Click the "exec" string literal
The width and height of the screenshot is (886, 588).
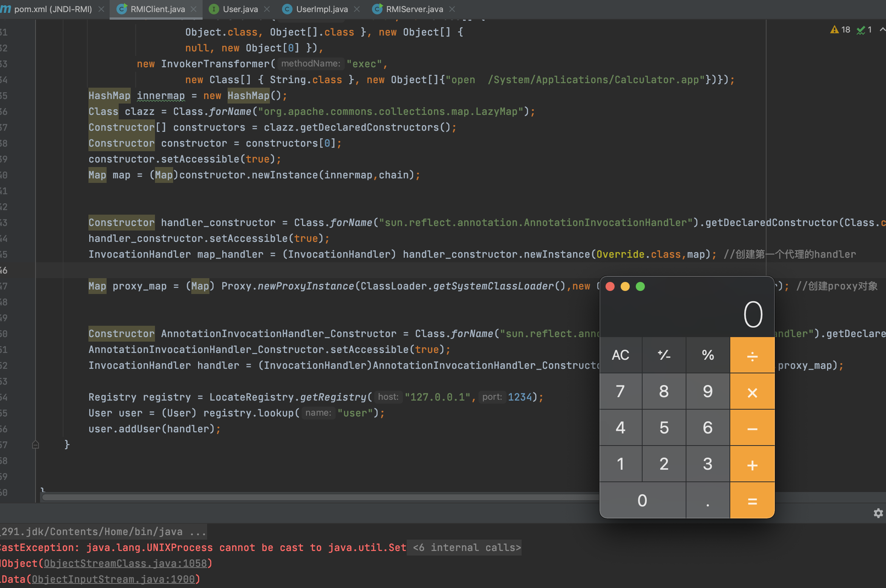[364, 64]
